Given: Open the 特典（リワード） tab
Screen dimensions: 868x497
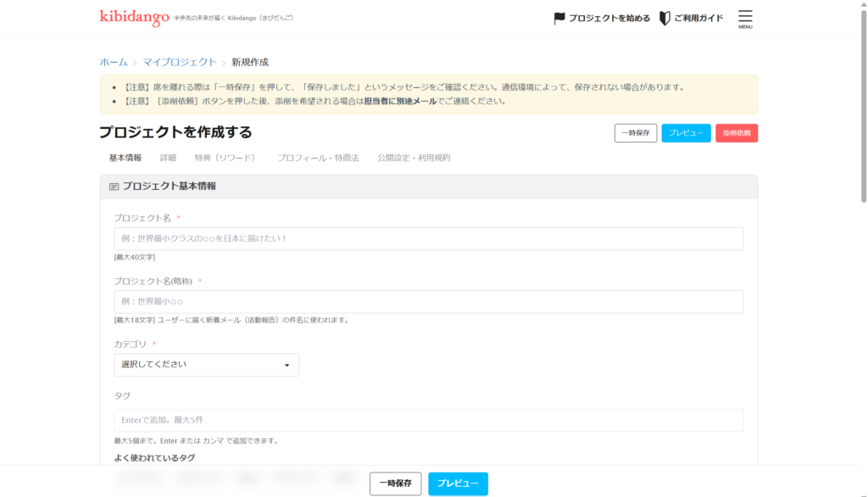Looking at the screenshot, I should 225,158.
